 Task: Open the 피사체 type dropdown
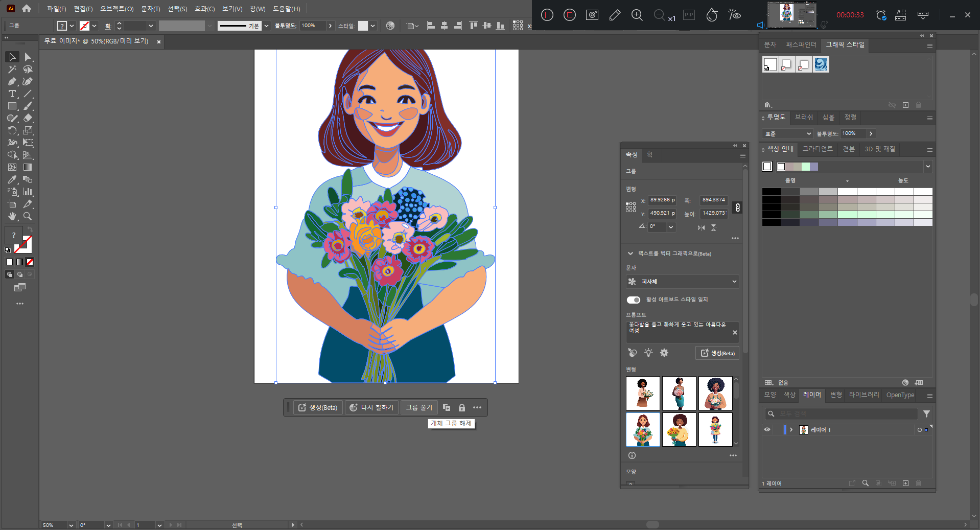(682, 282)
